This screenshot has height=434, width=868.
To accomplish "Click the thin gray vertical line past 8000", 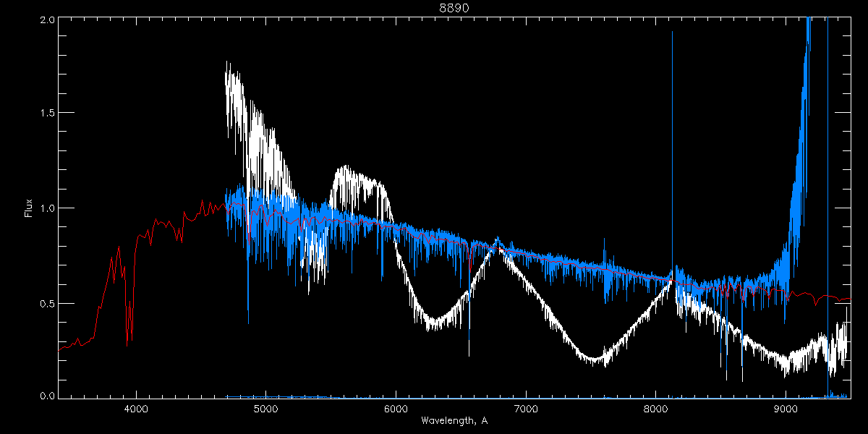I will (672, 145).
